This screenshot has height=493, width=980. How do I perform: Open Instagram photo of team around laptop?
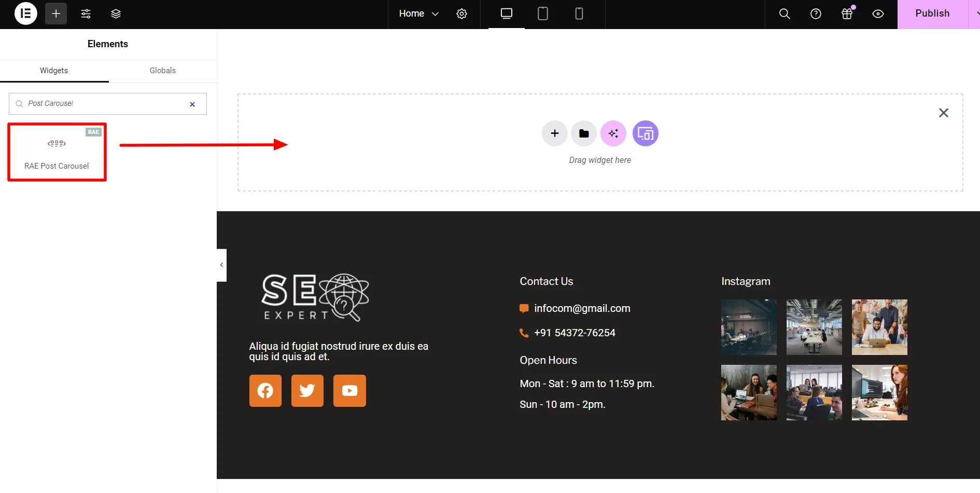coord(879,327)
